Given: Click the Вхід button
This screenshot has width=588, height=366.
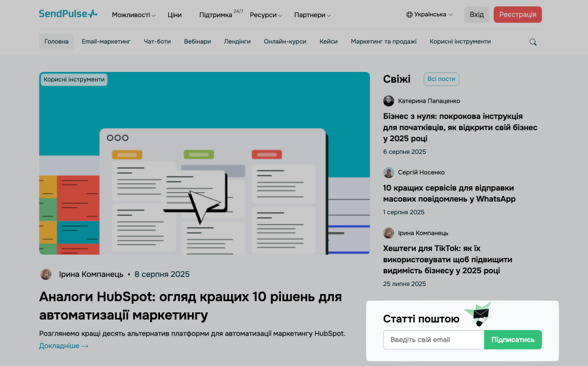Looking at the screenshot, I should (476, 15).
